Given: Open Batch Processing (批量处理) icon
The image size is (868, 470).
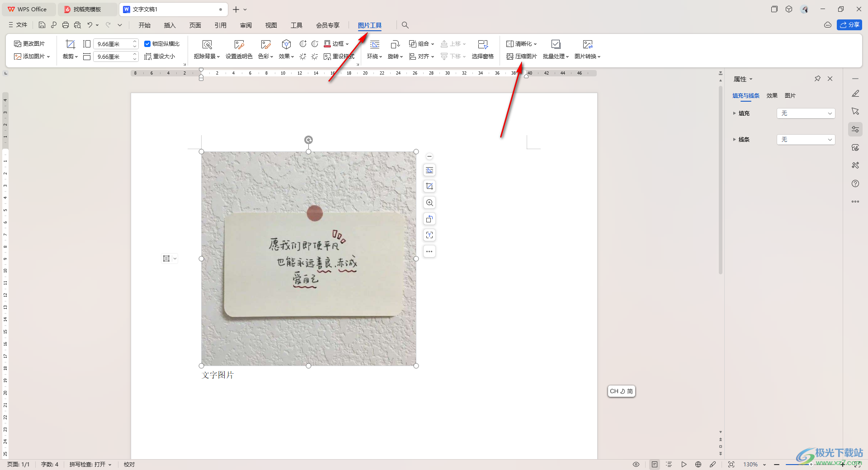Looking at the screenshot, I should 556,44.
